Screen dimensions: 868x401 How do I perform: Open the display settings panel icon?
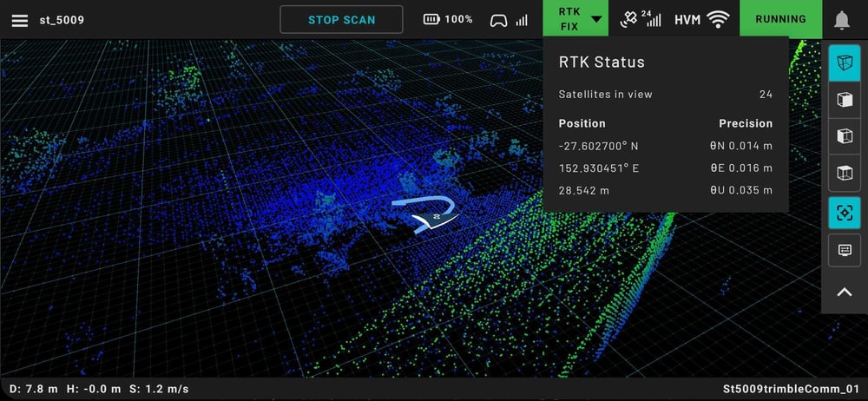click(x=844, y=251)
